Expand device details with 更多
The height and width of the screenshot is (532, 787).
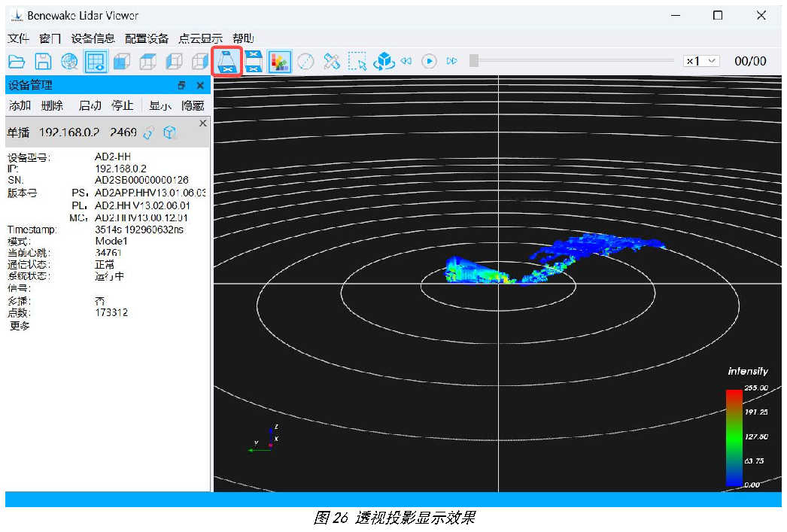20,327
